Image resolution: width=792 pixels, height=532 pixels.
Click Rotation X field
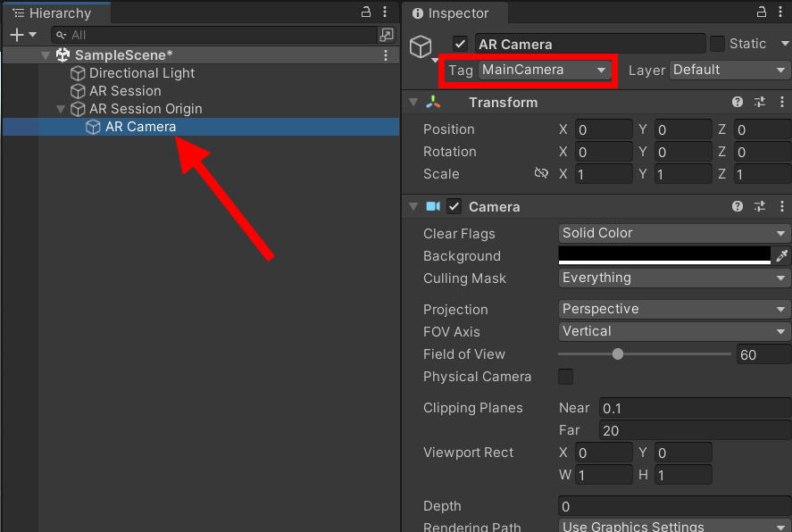point(604,152)
